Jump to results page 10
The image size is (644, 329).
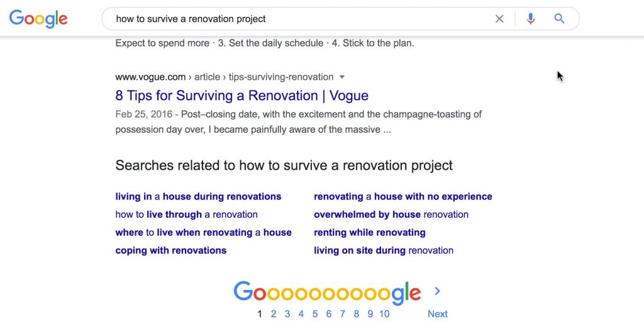[384, 314]
